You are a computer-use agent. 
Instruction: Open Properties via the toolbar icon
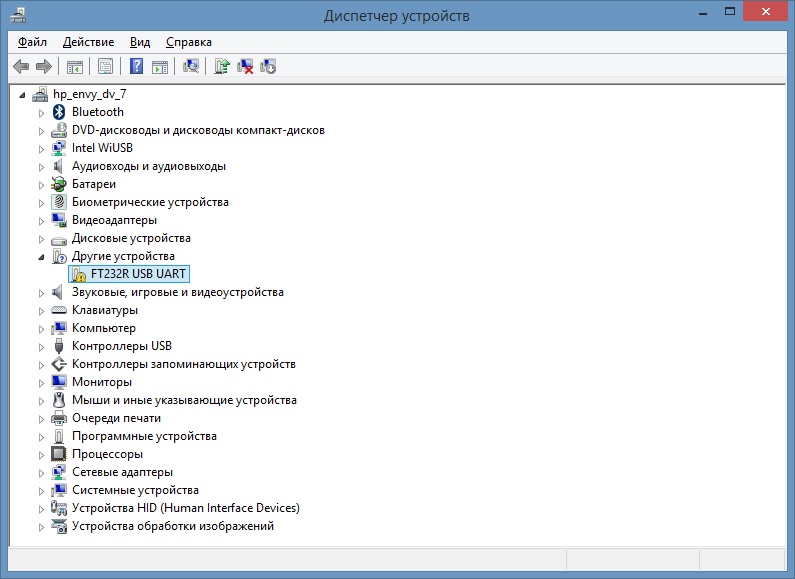[105, 66]
